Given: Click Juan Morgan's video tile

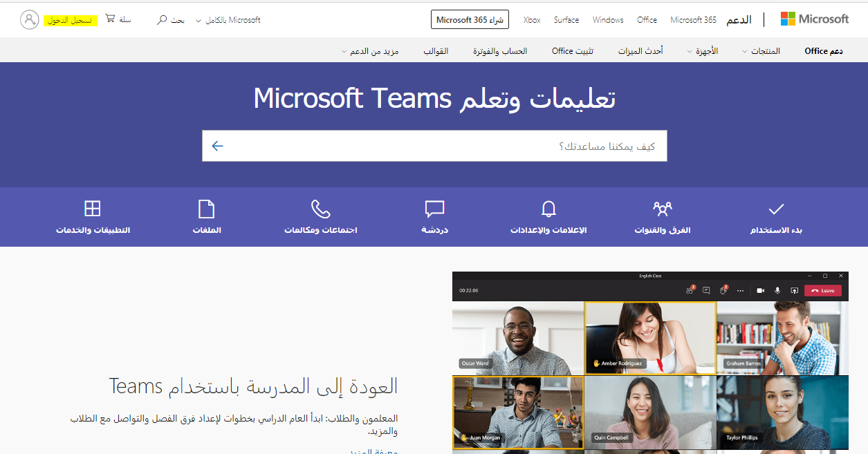Looking at the screenshot, I should tap(518, 413).
